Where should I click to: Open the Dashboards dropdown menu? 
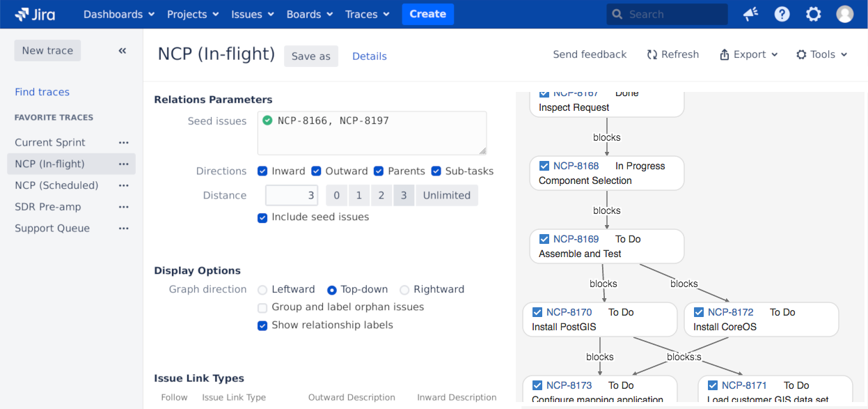tap(118, 14)
